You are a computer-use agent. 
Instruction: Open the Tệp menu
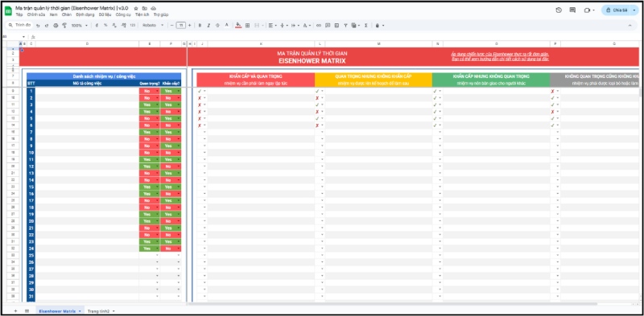click(19, 14)
